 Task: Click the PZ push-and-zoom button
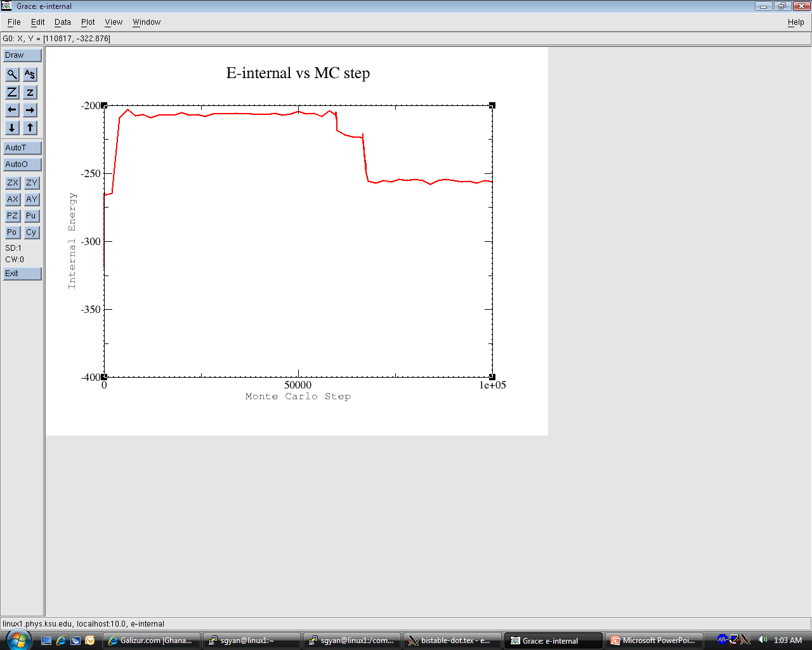[12, 216]
